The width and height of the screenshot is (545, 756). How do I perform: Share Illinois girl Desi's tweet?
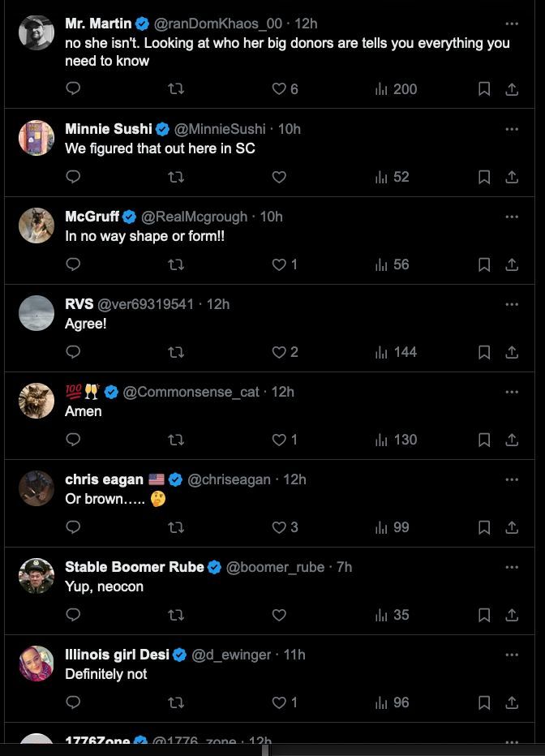[x=512, y=702]
